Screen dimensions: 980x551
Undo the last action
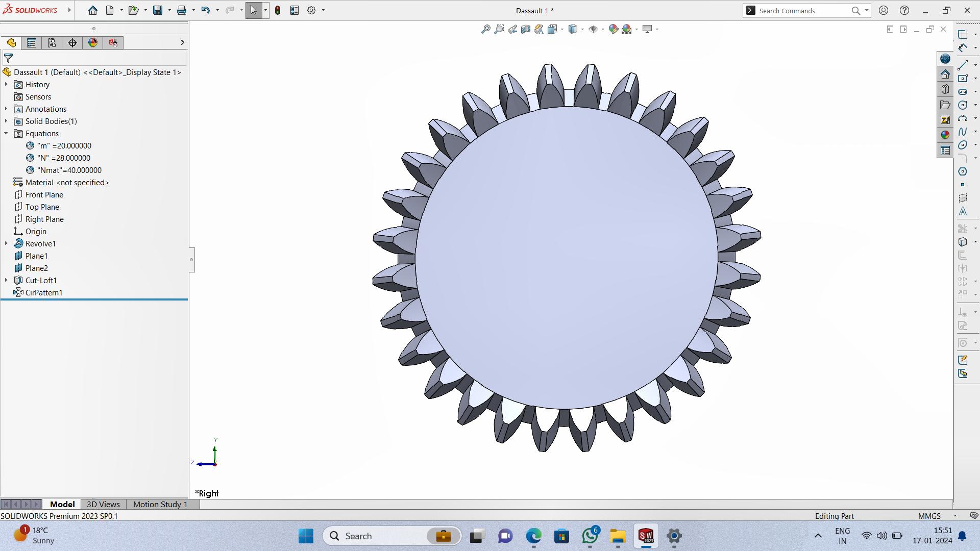tap(206, 10)
